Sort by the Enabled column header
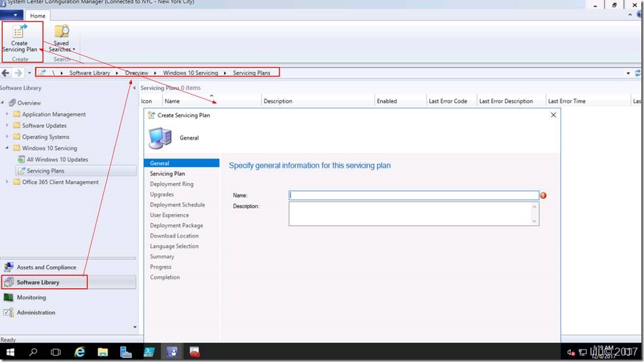 coord(400,101)
